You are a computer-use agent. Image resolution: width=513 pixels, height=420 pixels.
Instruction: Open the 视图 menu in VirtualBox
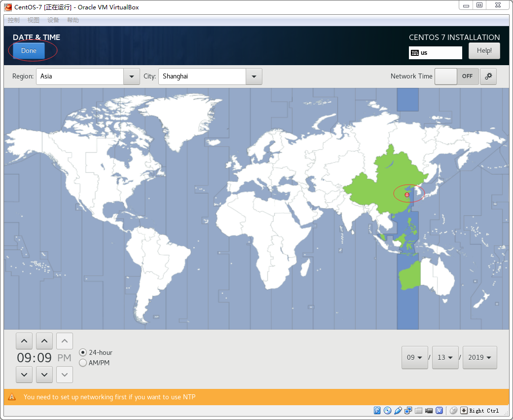pyautogui.click(x=34, y=20)
